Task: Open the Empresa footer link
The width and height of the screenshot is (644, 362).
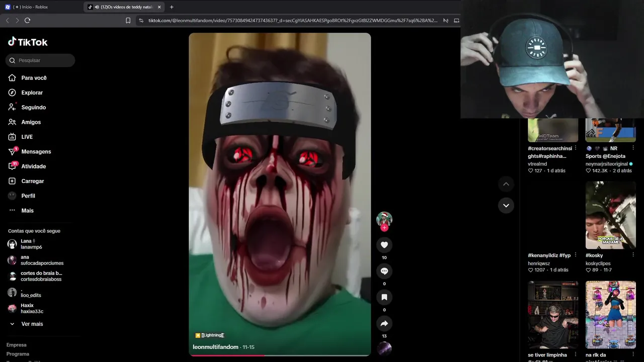Action: (x=17, y=345)
